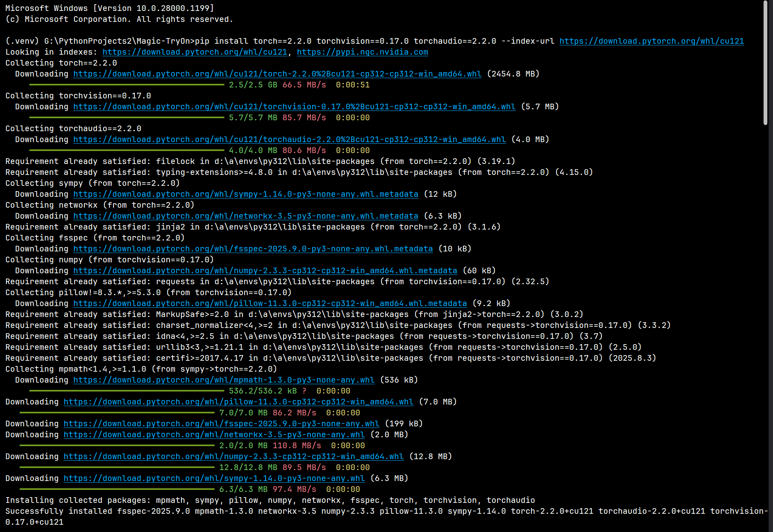Open the networkx-3.5 whl.metadata link
Screen dimensions: 773x532
click(x=246, y=216)
